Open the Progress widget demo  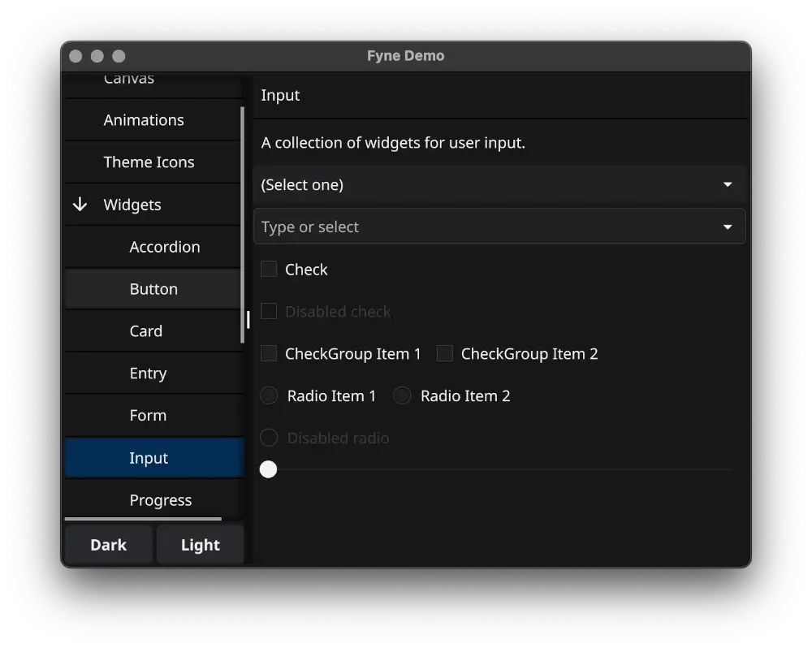click(x=161, y=500)
